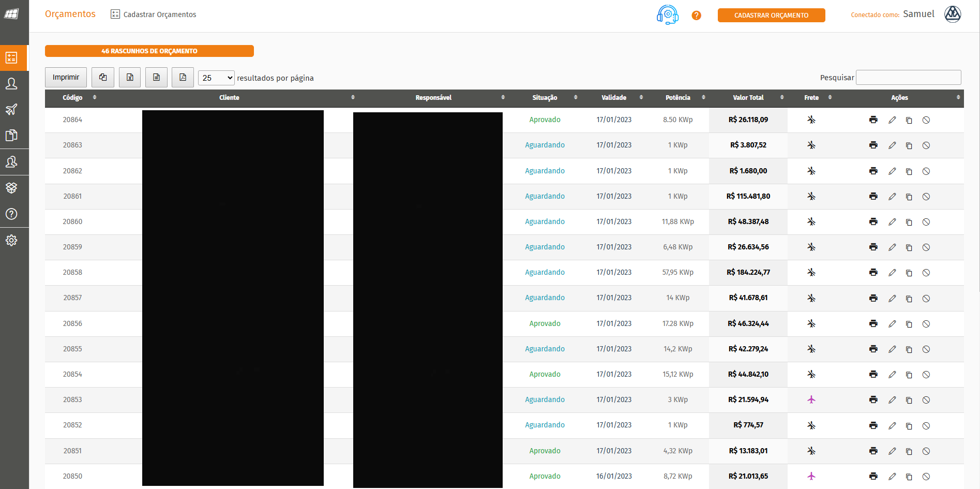
Task: Sort the table by Situação column
Action: pyautogui.click(x=545, y=98)
